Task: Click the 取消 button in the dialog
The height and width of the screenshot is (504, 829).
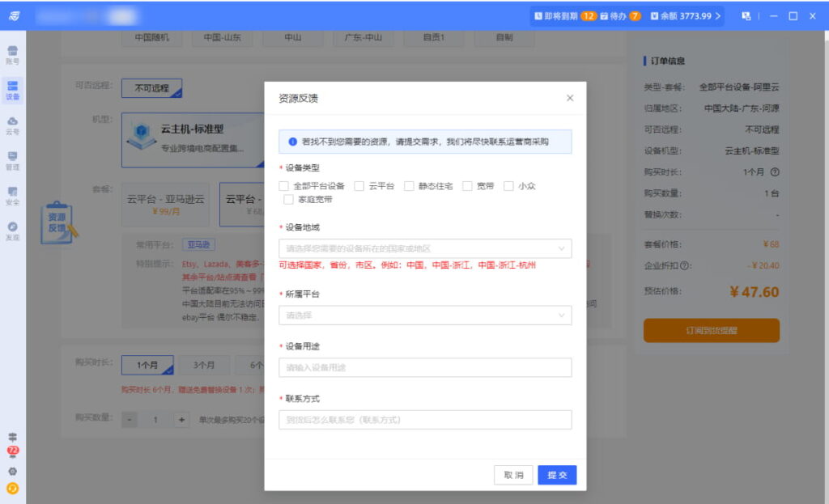Action: (513, 475)
